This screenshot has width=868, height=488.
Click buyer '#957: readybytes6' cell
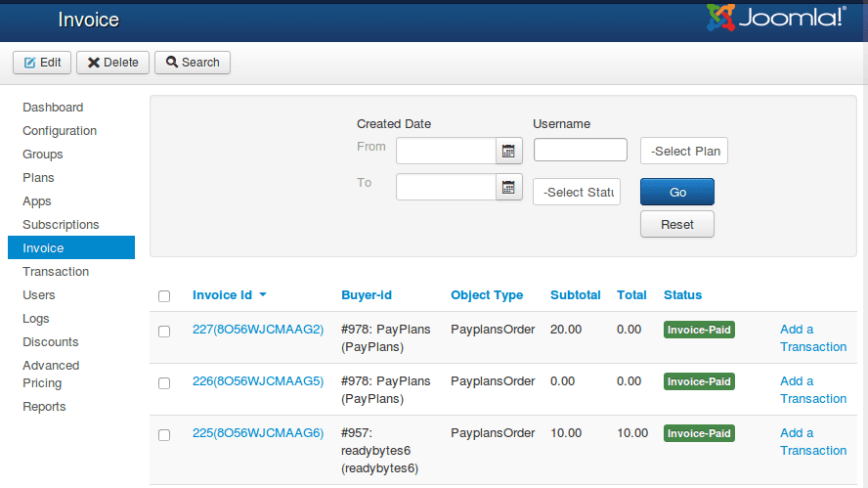379,450
